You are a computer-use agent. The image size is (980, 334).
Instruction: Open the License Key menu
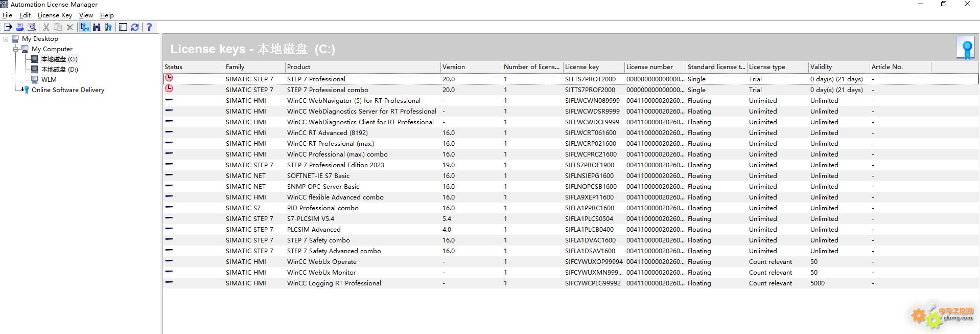pyautogui.click(x=55, y=15)
